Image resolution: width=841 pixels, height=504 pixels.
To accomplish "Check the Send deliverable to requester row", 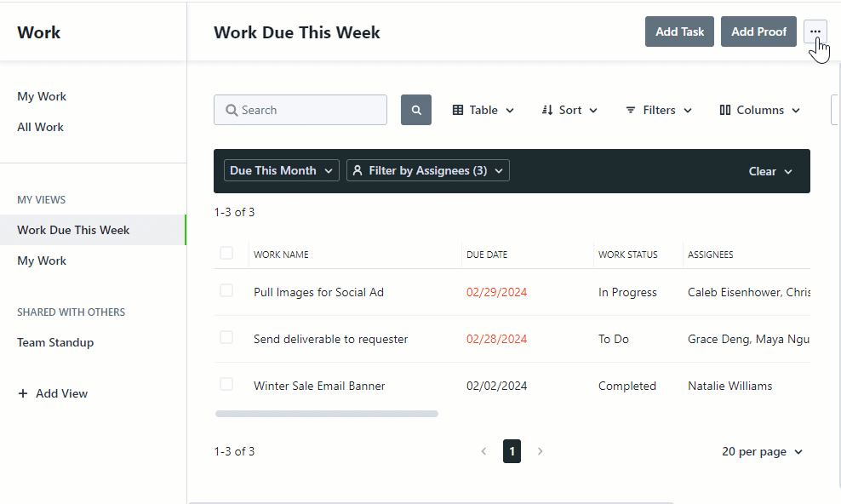I will tap(226, 337).
